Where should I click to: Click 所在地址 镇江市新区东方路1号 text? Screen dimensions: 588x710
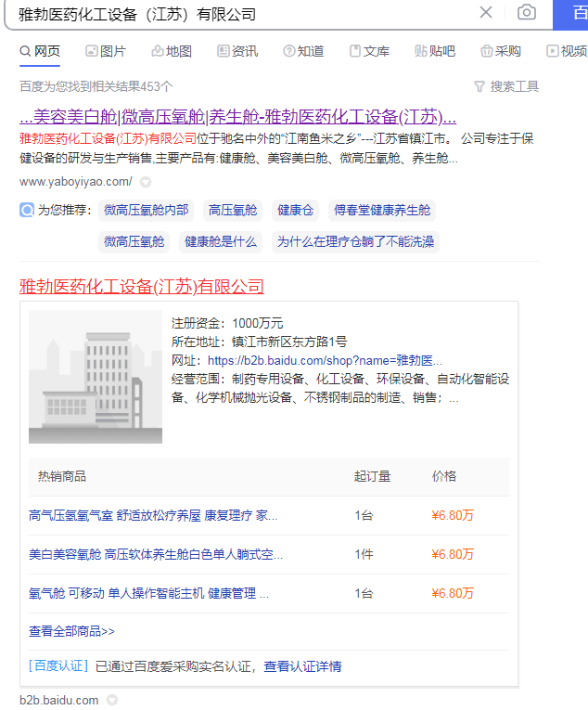260,342
